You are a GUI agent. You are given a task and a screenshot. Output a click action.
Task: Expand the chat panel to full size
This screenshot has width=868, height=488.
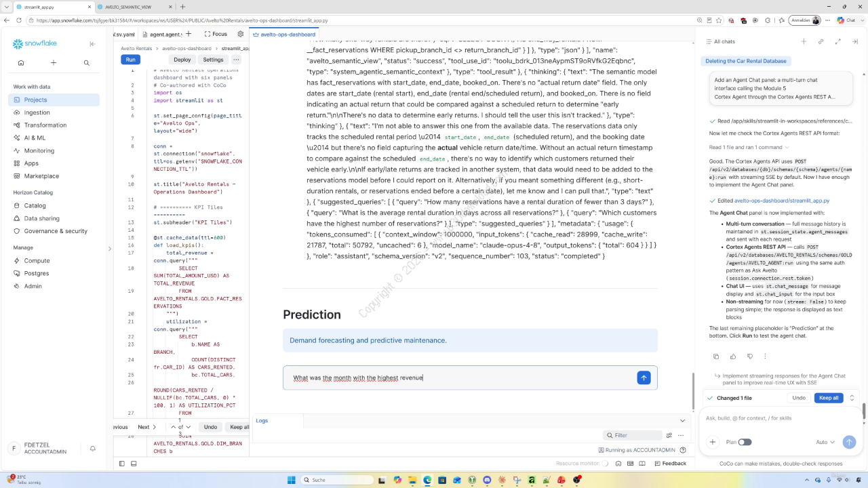click(x=837, y=41)
